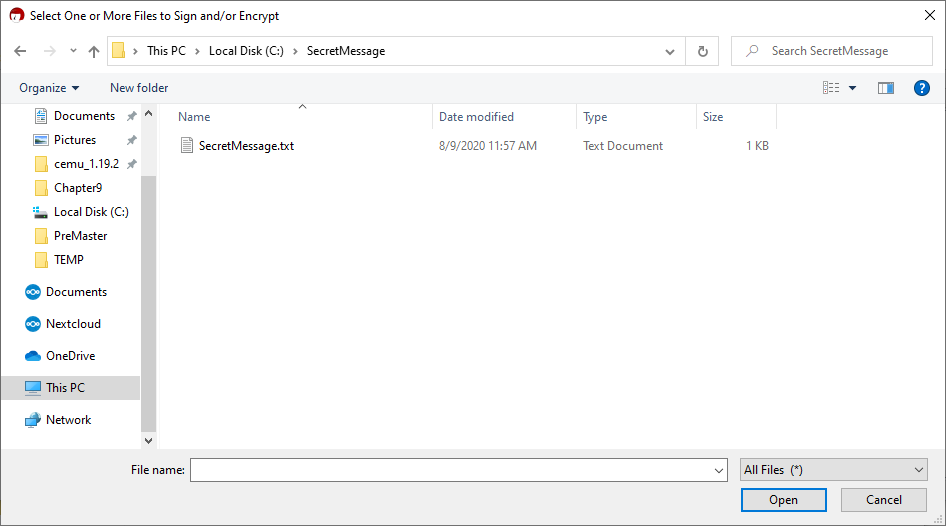The width and height of the screenshot is (946, 526).
Task: Open the Help question mark icon
Action: click(922, 88)
